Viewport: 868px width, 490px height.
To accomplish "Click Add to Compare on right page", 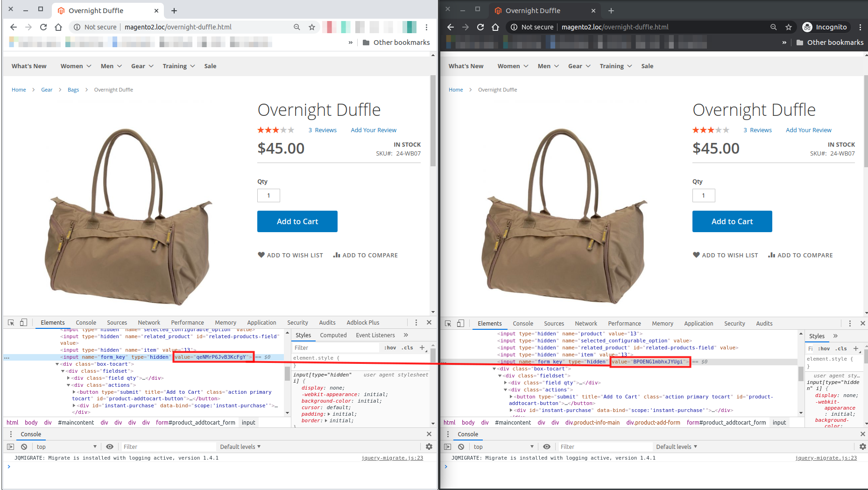I will coord(800,255).
